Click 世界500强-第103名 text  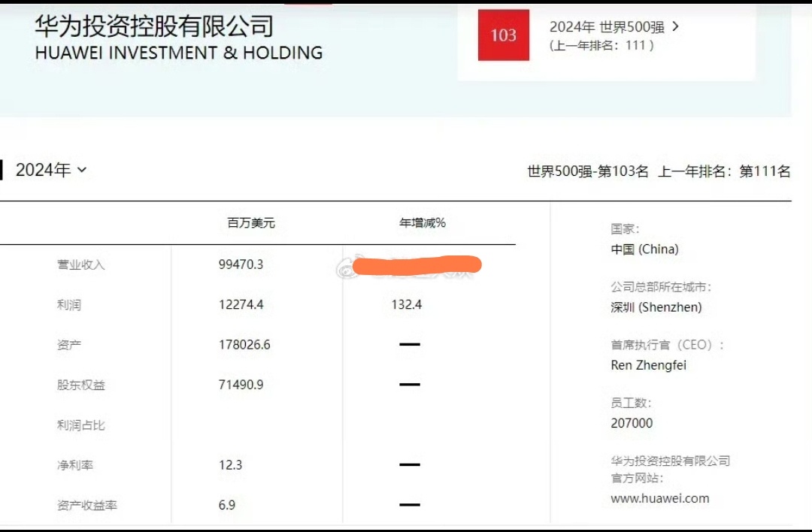point(588,171)
